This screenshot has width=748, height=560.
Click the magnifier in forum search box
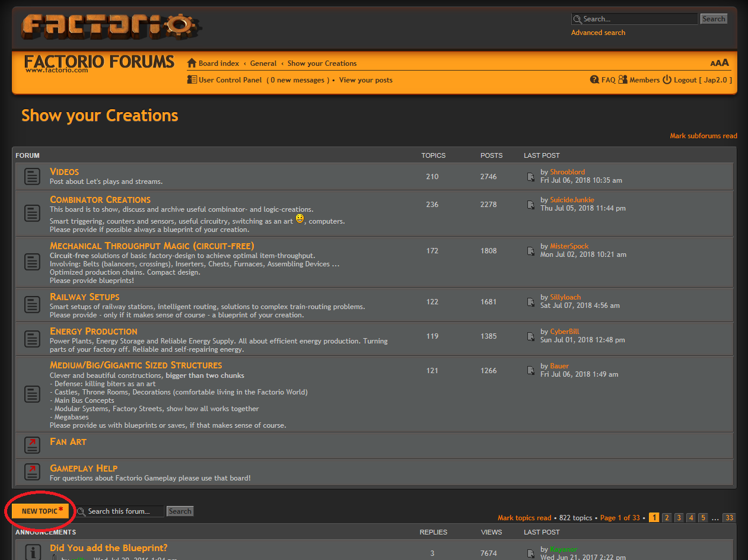pos(81,511)
